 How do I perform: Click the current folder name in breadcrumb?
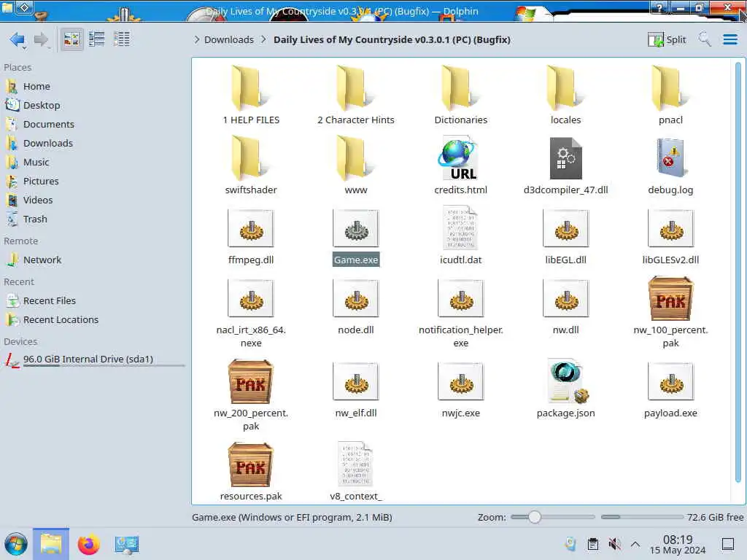(x=392, y=39)
